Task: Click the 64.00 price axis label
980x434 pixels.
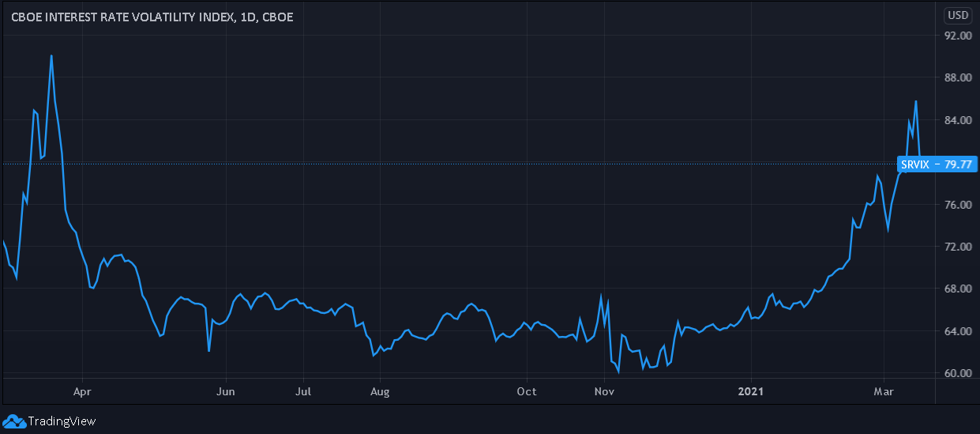Action: pyautogui.click(x=957, y=331)
